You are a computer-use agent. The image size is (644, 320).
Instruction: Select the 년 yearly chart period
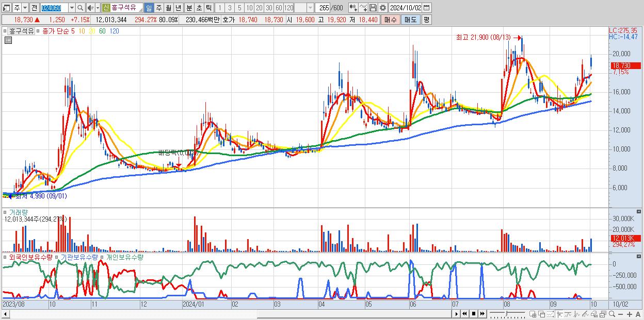179,8
